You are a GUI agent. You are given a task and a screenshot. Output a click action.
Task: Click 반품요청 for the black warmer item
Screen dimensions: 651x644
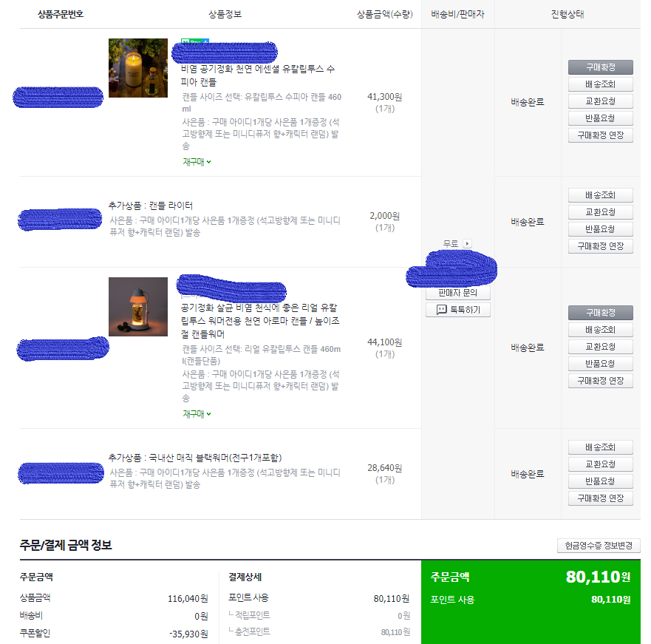click(x=600, y=481)
